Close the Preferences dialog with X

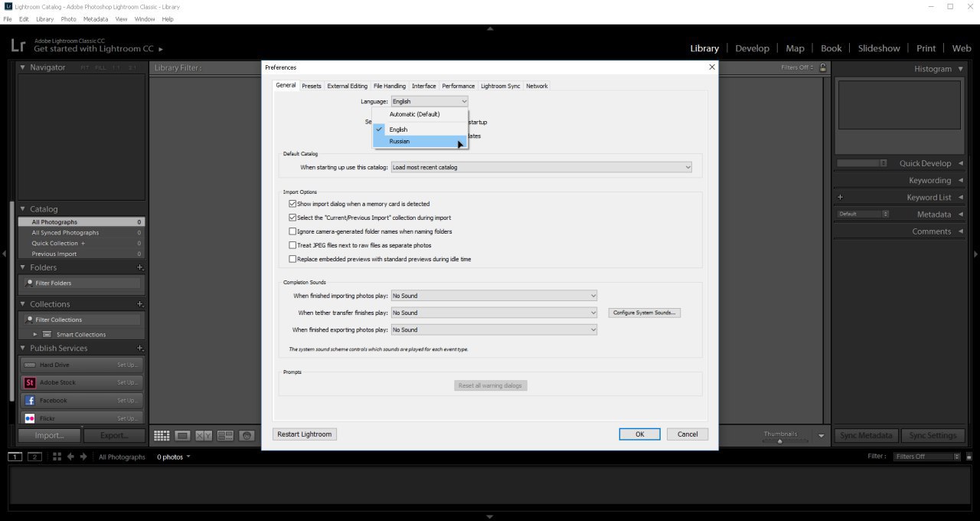tap(711, 67)
